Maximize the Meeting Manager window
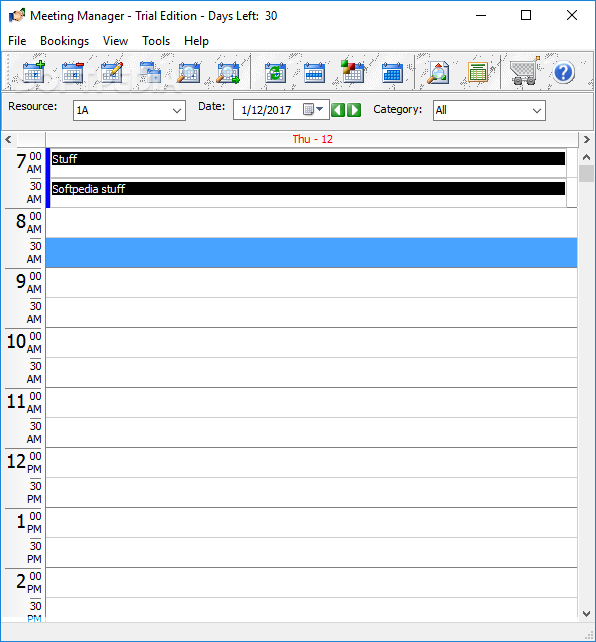Screen dimensions: 596x642 click(x=526, y=16)
